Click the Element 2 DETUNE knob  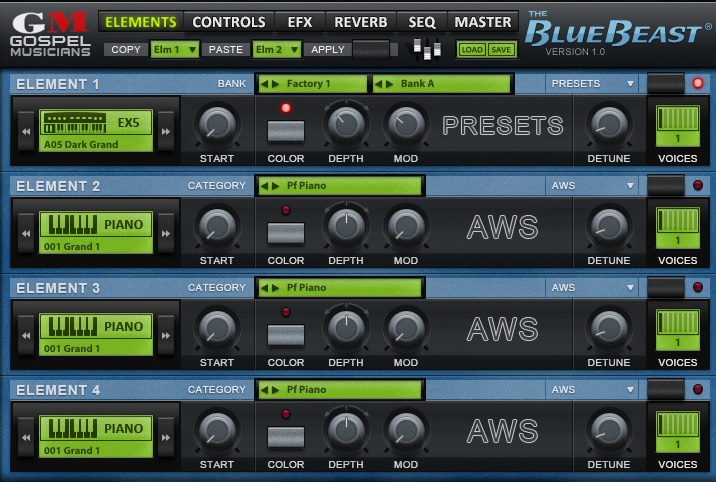(x=609, y=226)
